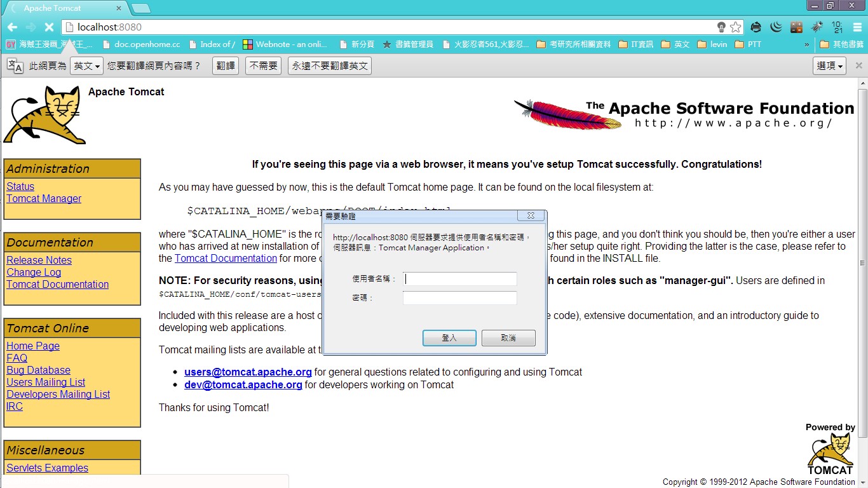
Task: Open the Home Page link
Action: (33, 346)
